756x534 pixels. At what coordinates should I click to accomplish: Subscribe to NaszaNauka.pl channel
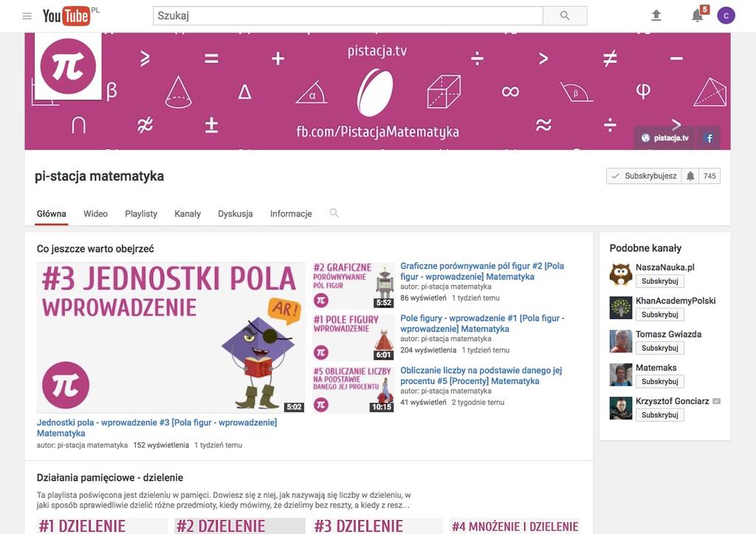tap(659, 281)
